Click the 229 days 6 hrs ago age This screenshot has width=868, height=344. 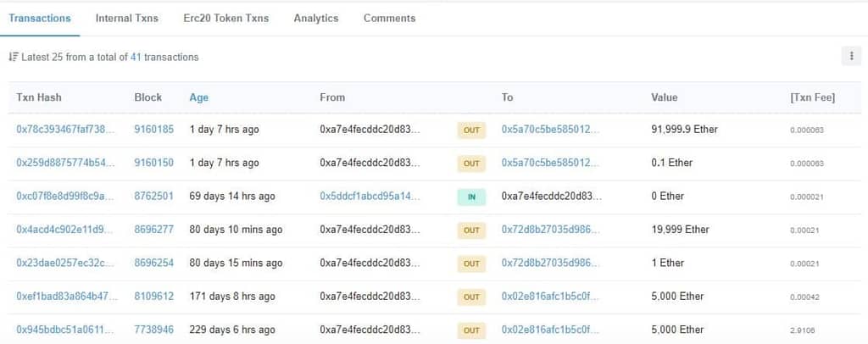tap(232, 330)
